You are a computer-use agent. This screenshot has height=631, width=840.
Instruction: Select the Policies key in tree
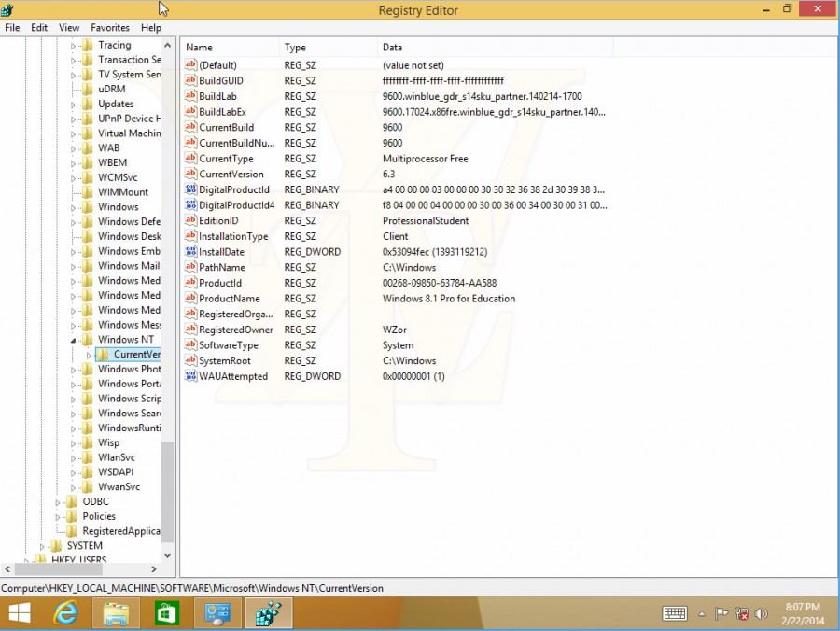tap(99, 516)
